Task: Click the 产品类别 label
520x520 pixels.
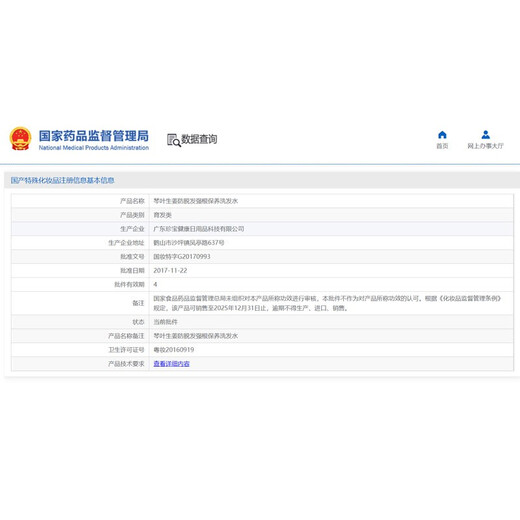Action: pos(132,215)
